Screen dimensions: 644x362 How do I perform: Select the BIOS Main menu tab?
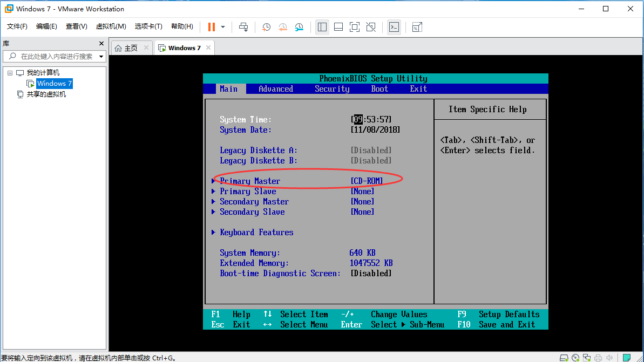[229, 88]
